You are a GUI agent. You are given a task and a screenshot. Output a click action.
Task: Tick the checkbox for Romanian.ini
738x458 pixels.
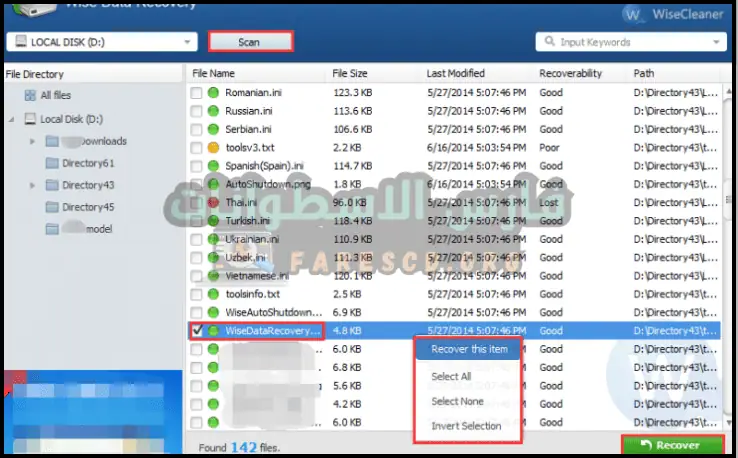point(196,93)
